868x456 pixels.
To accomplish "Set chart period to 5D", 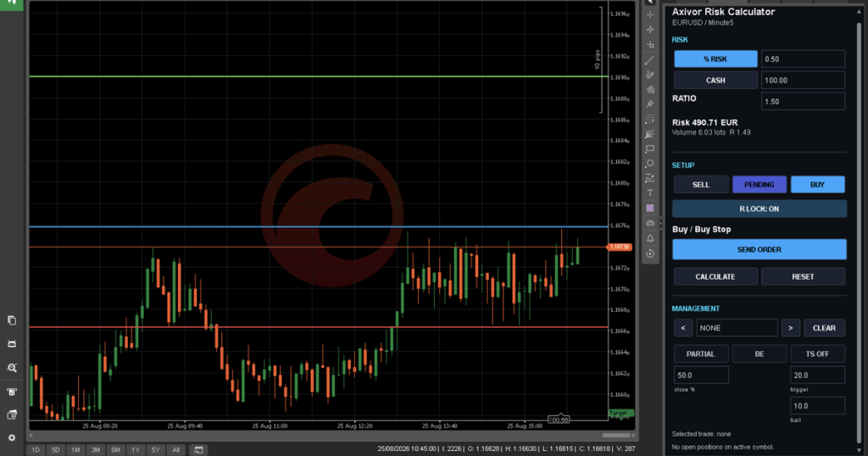I will coord(55,450).
